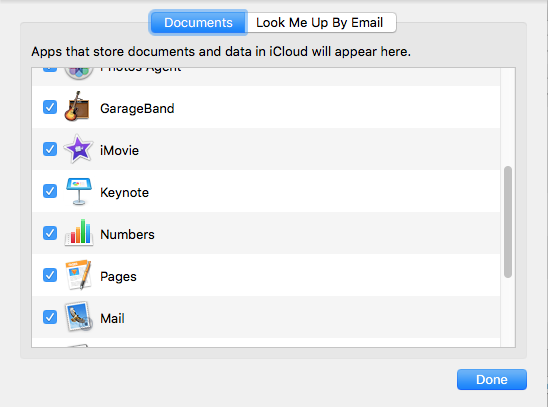Select the GarageBand label text
548x407 pixels.
click(x=137, y=109)
